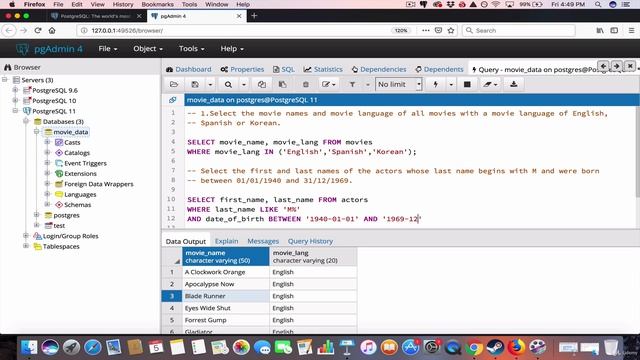
Task: Open the pgAdmin File menu
Action: tap(108, 49)
